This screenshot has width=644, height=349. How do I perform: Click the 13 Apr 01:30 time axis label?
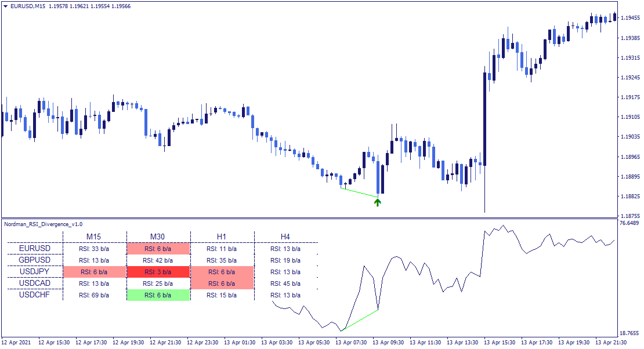click(240, 343)
